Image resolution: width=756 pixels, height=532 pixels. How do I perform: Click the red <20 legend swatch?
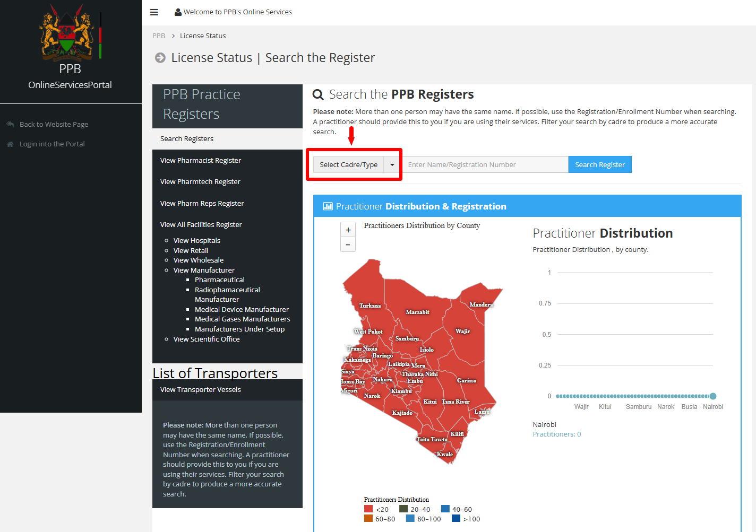(x=368, y=509)
